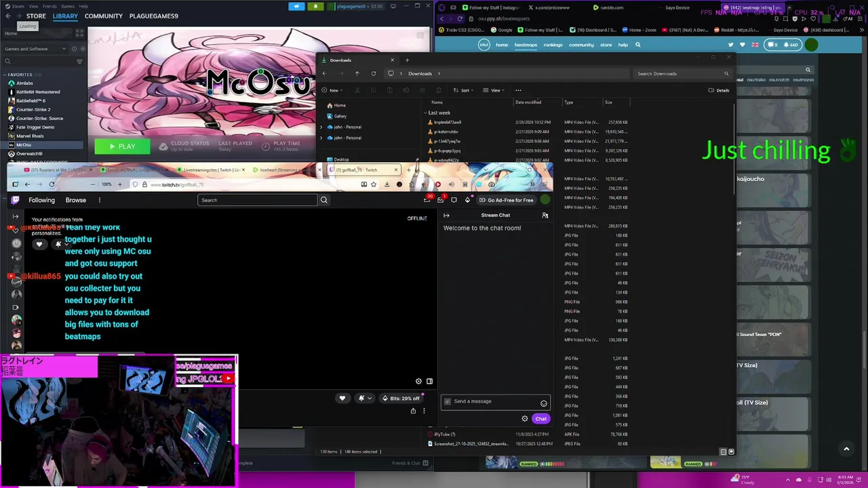The height and width of the screenshot is (488, 868).
Task: Share the Twitch channel via the share icon
Action: 413,411
